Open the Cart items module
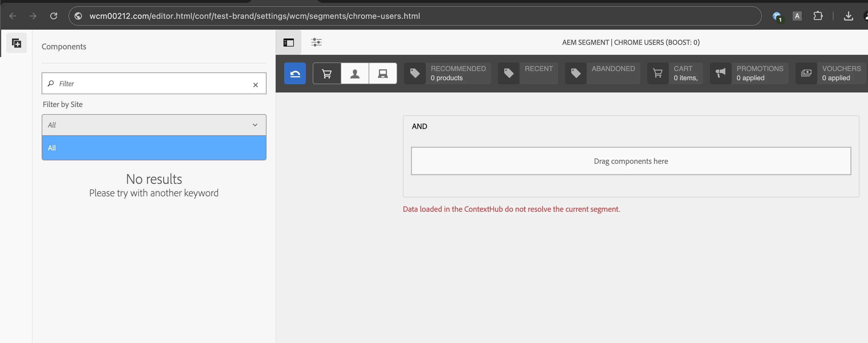The image size is (868, 343). [675, 73]
